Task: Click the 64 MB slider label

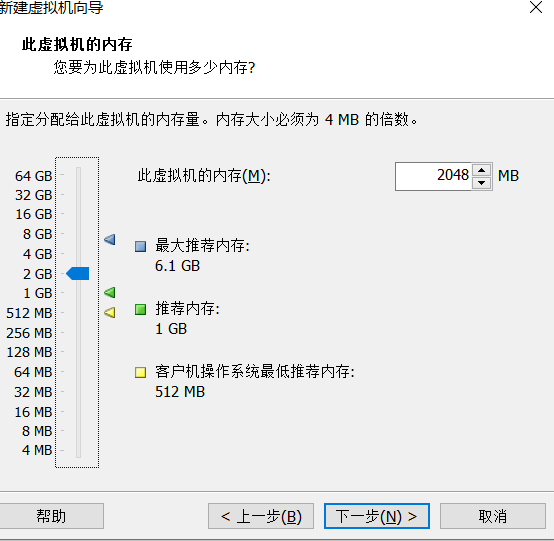Action: (x=33, y=372)
